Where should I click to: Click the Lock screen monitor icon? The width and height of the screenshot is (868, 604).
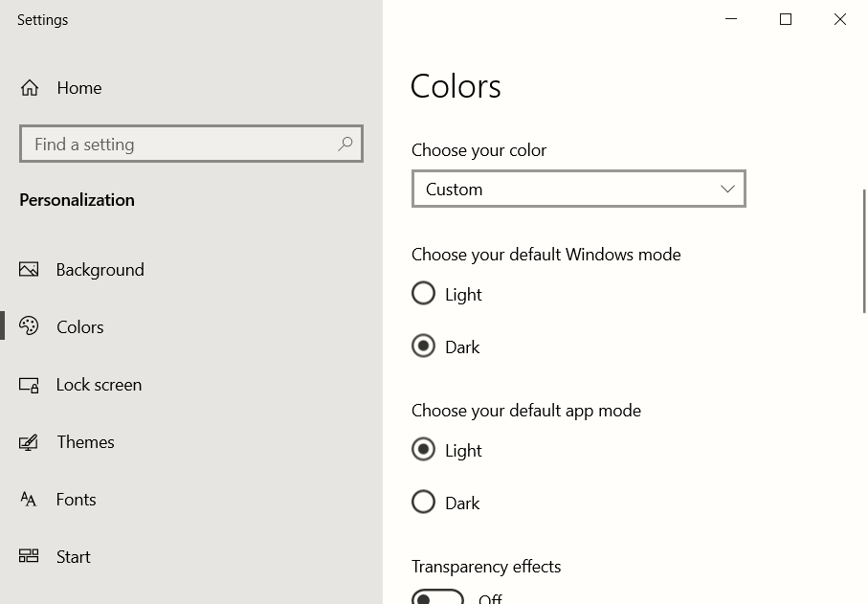coord(29,385)
